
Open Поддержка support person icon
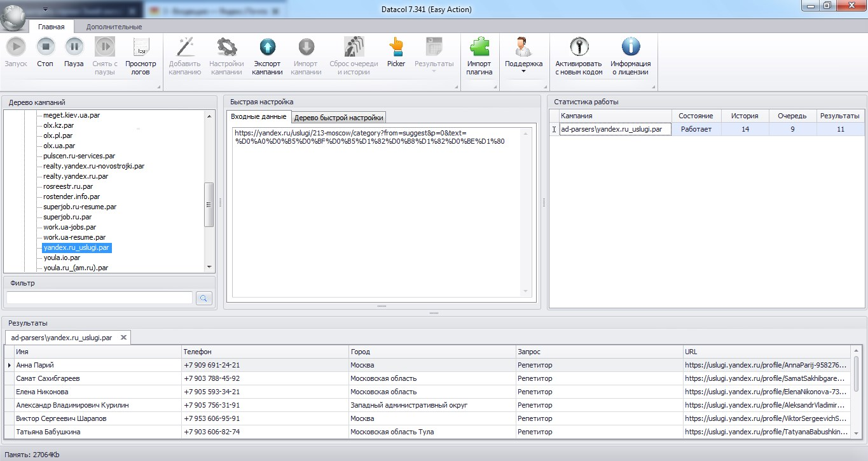(523, 46)
